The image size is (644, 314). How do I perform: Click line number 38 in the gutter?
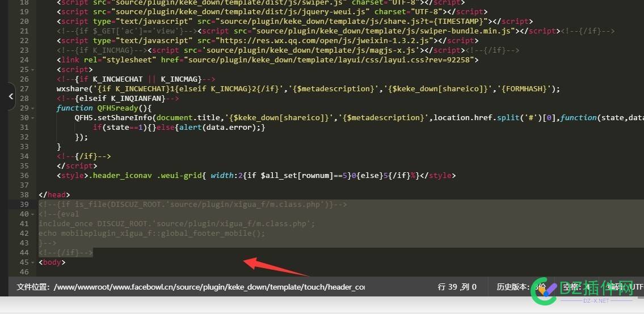point(24,194)
